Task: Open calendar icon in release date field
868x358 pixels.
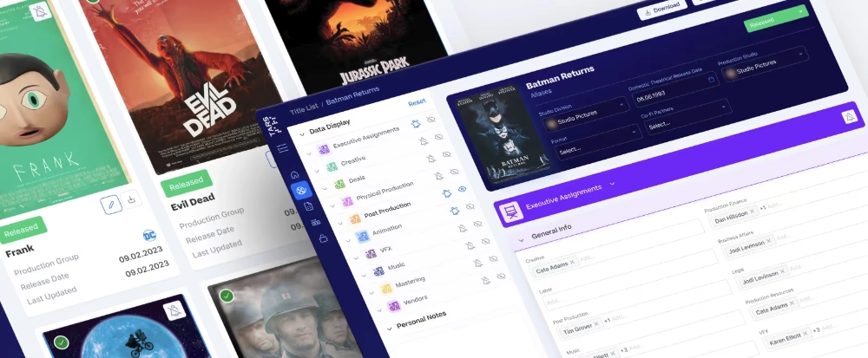Action: point(712,80)
